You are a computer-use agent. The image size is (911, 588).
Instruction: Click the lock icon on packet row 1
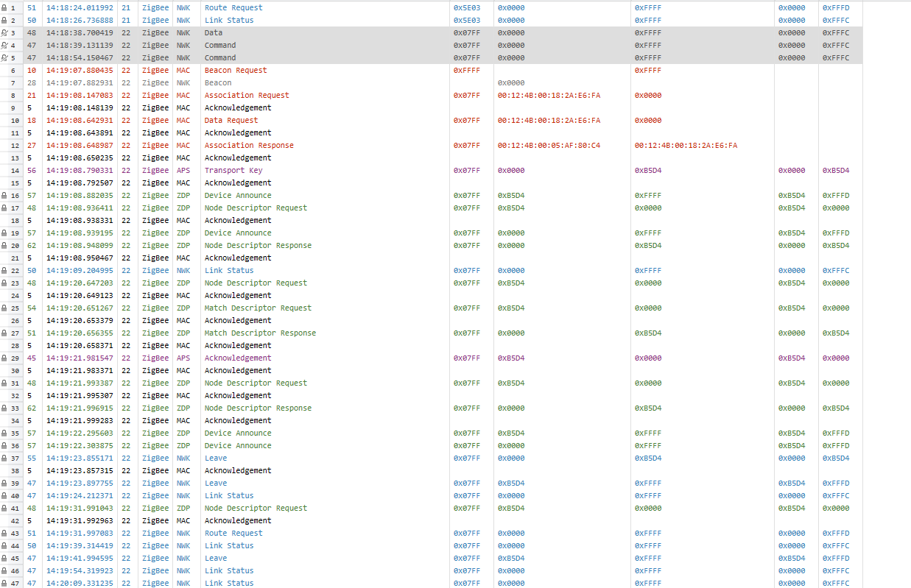pos(4,7)
